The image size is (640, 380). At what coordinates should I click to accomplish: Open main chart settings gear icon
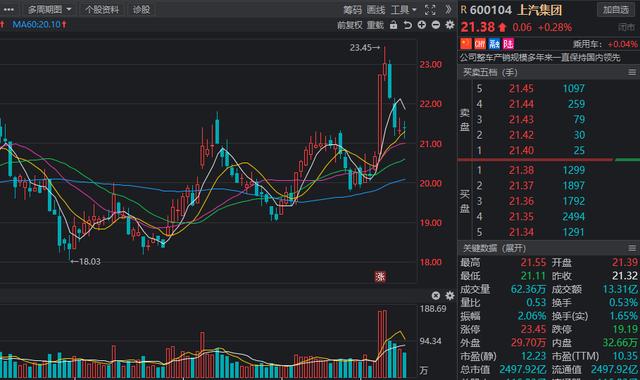[x=450, y=25]
